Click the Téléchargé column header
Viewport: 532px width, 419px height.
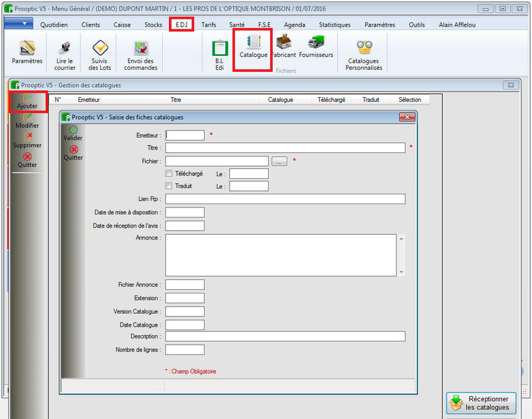tap(331, 99)
